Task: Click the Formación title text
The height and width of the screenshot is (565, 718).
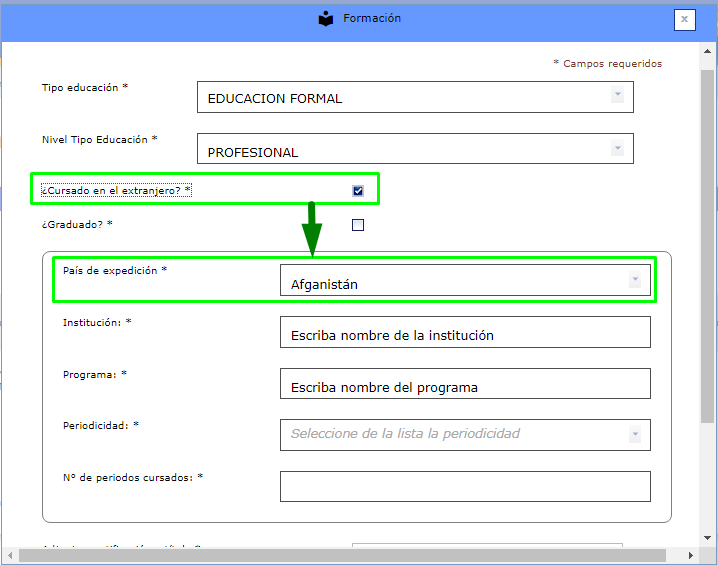Action: [x=372, y=19]
